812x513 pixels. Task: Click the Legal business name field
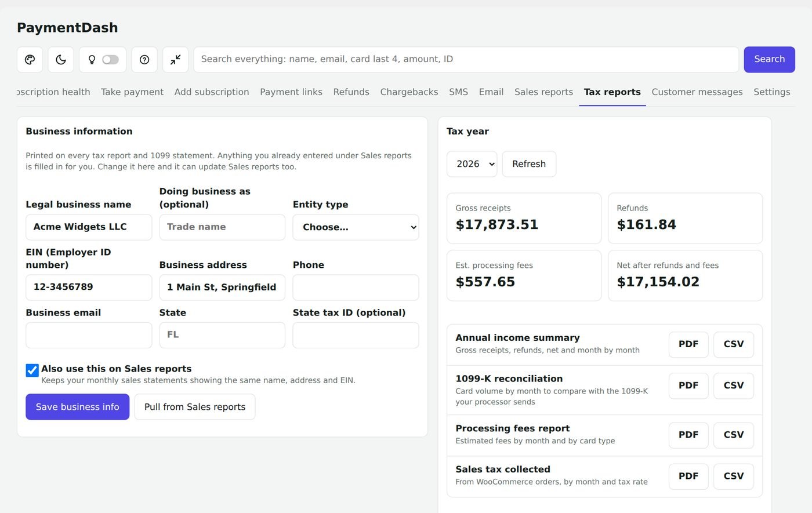[x=89, y=227]
